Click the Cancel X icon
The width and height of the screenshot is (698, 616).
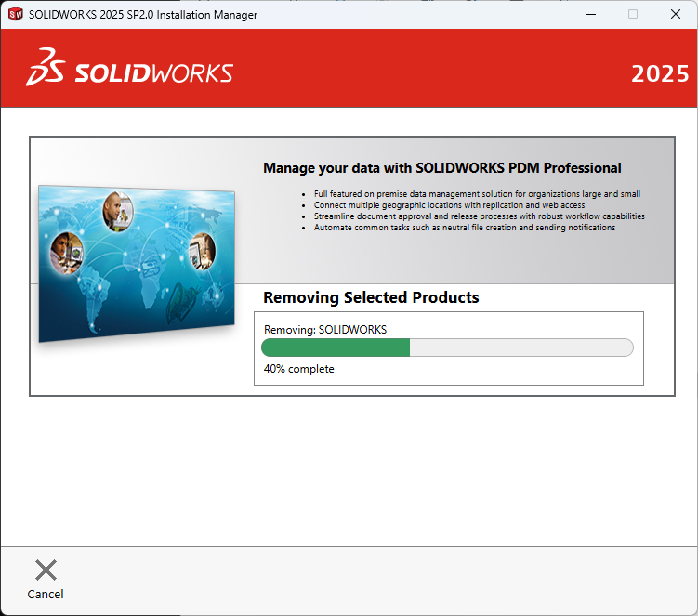[46, 570]
